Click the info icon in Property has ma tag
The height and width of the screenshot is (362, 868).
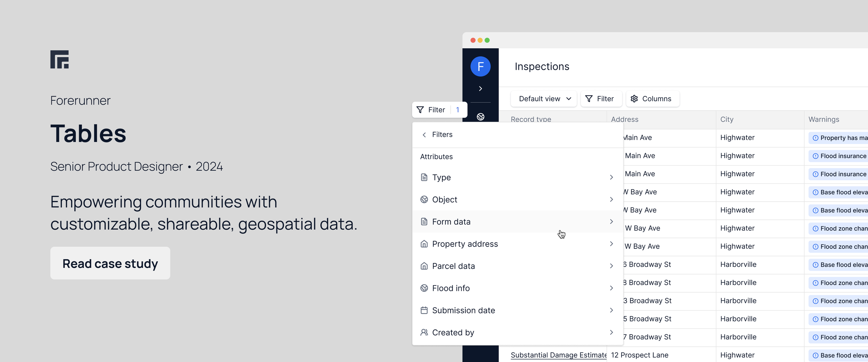tap(816, 138)
